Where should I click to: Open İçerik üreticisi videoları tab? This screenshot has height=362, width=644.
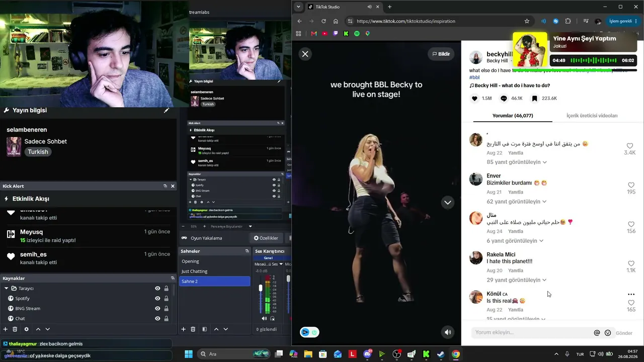(x=592, y=116)
